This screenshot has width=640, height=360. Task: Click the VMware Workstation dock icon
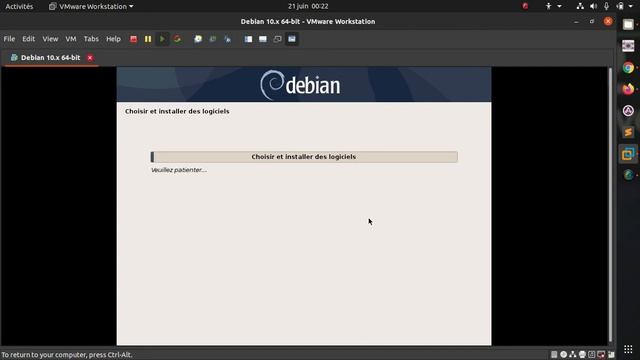pos(628,154)
